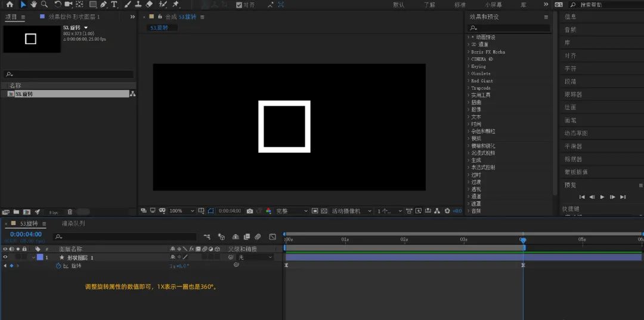Click the playhead marker in the timeline ruler

pyautogui.click(x=523, y=240)
